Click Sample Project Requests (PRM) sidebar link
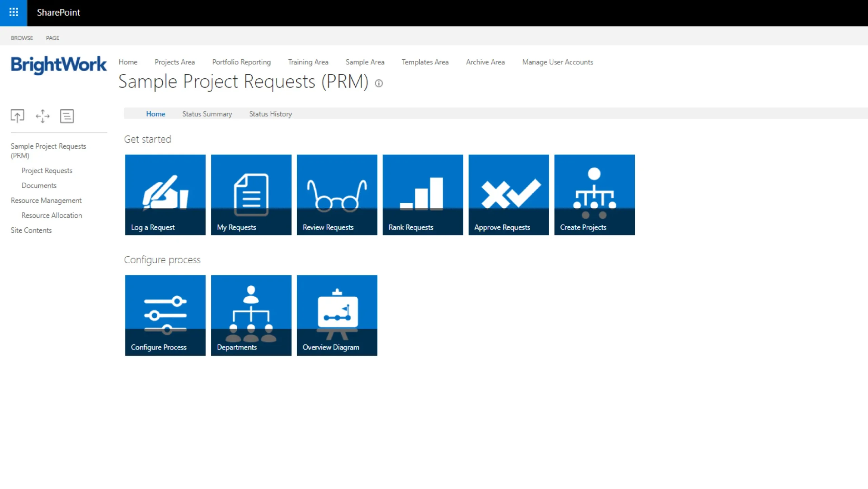 tap(48, 151)
